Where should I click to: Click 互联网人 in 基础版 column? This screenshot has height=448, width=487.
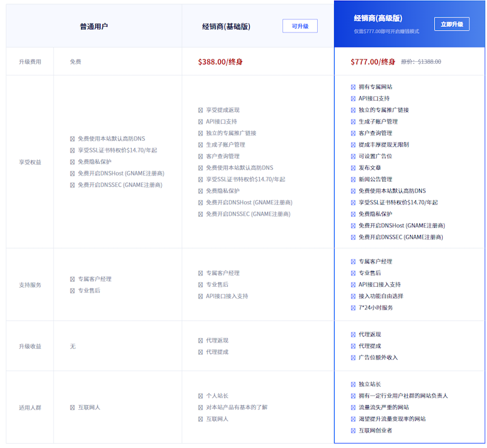coord(217,419)
